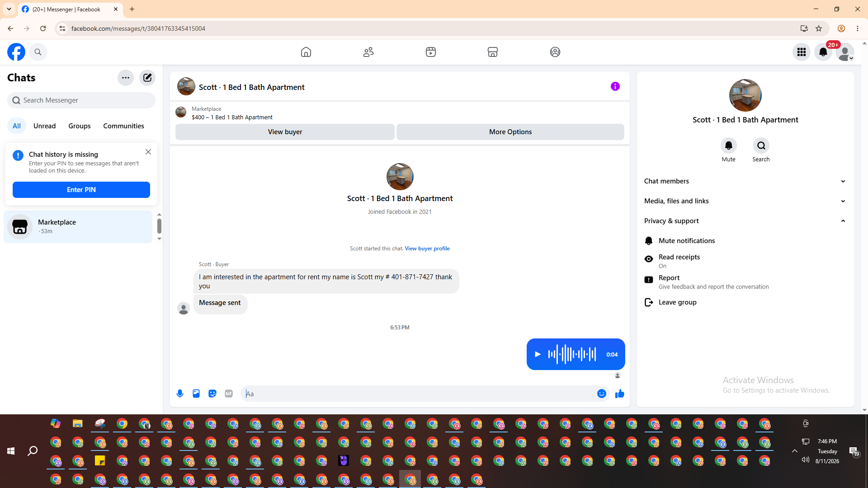The width and height of the screenshot is (868, 488).
Task: Click the chat list scrollbar
Action: pos(159,226)
